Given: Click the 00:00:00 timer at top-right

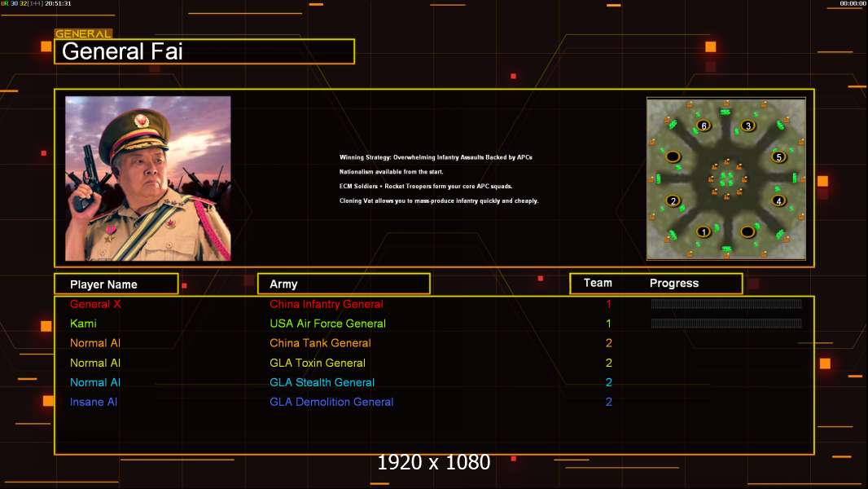Looking at the screenshot, I should (x=853, y=3).
